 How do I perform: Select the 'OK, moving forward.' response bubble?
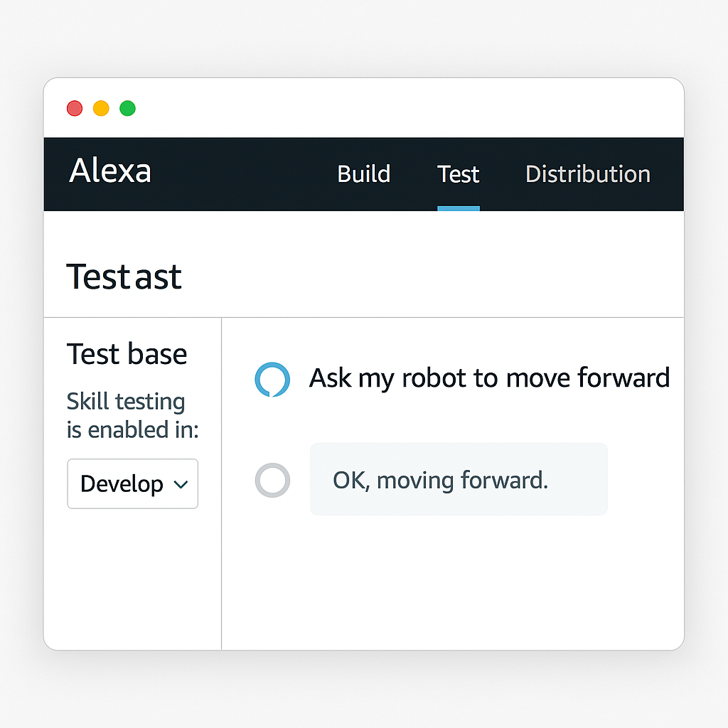[459, 479]
